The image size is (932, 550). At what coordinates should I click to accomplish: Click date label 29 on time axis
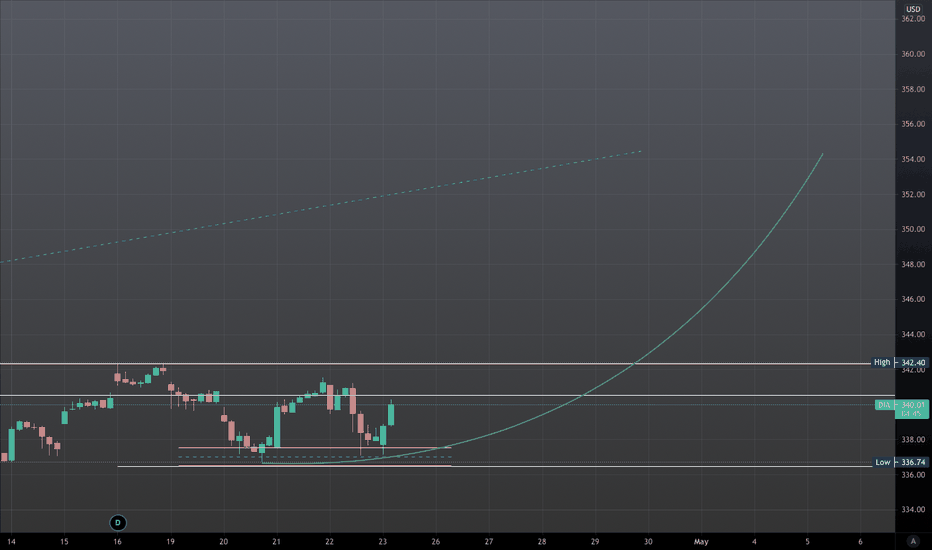pos(595,542)
